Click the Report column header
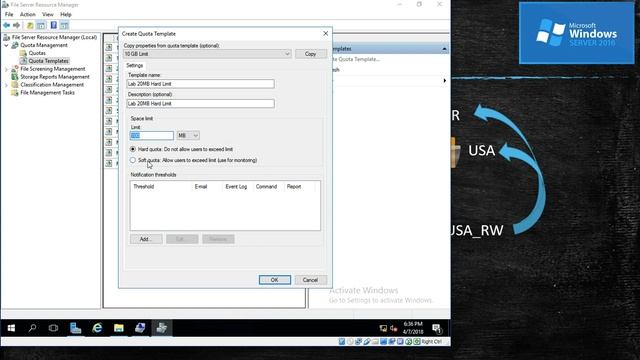 [294, 187]
